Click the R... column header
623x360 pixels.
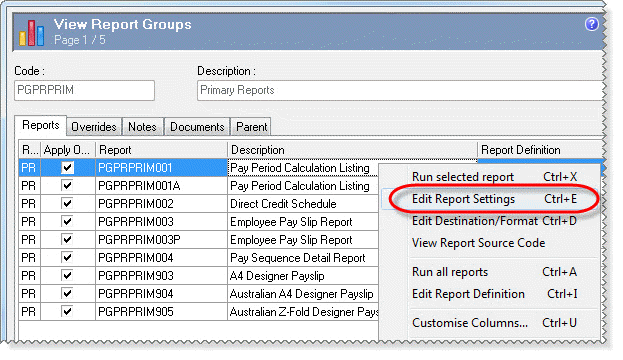click(x=29, y=150)
